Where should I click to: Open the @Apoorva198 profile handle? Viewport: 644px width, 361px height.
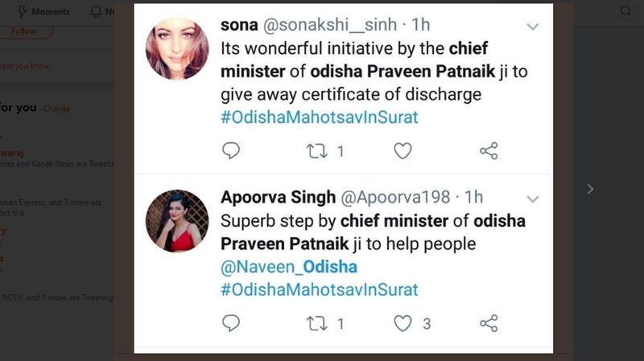[411, 198]
